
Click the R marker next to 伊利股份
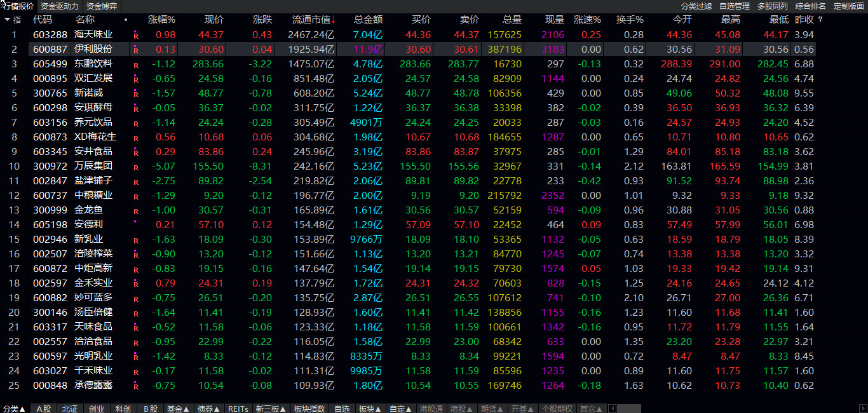point(135,50)
